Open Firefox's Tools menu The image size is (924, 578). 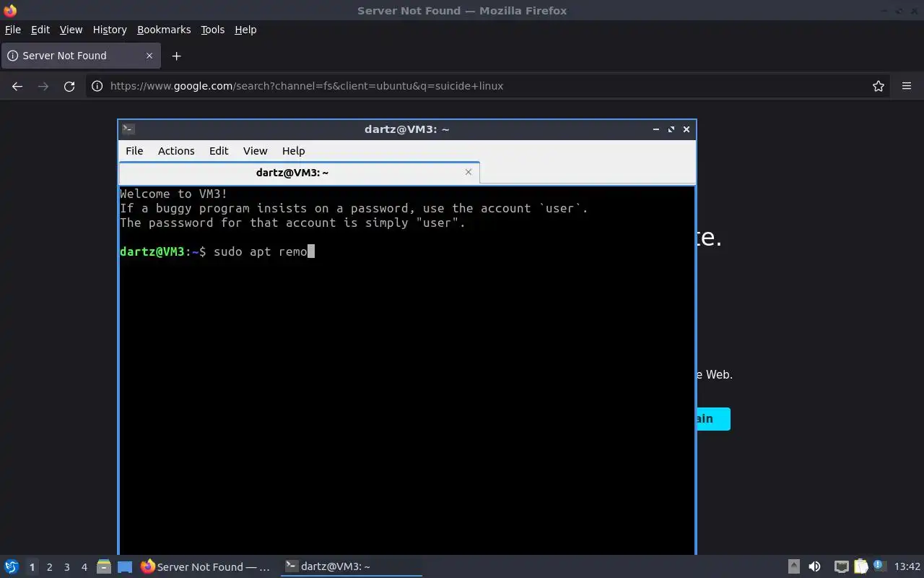tap(213, 30)
